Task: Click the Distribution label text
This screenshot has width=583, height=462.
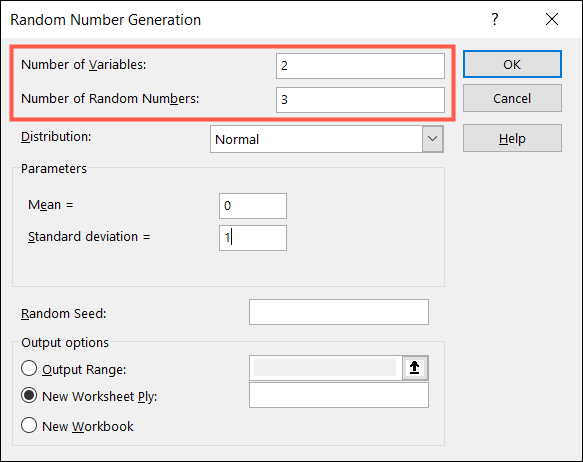Action: click(x=56, y=137)
